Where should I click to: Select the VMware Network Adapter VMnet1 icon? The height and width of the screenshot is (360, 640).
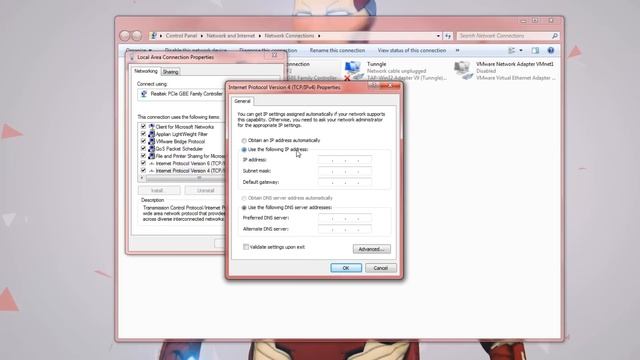(x=463, y=70)
